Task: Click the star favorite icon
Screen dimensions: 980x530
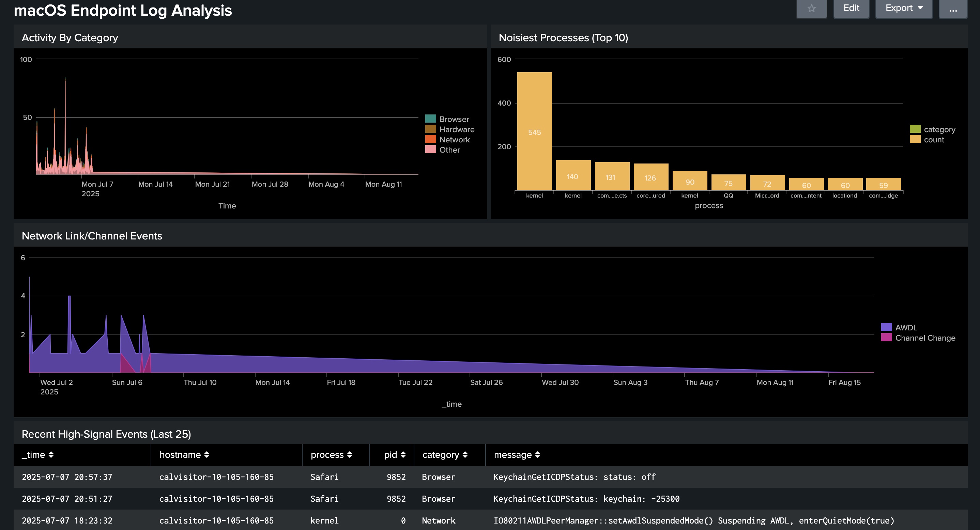Action: [x=811, y=9]
